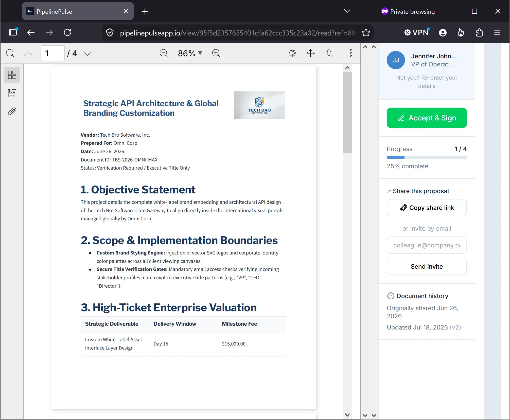Open the PDF search magnifier
This screenshot has width=510, height=420.
10,53
